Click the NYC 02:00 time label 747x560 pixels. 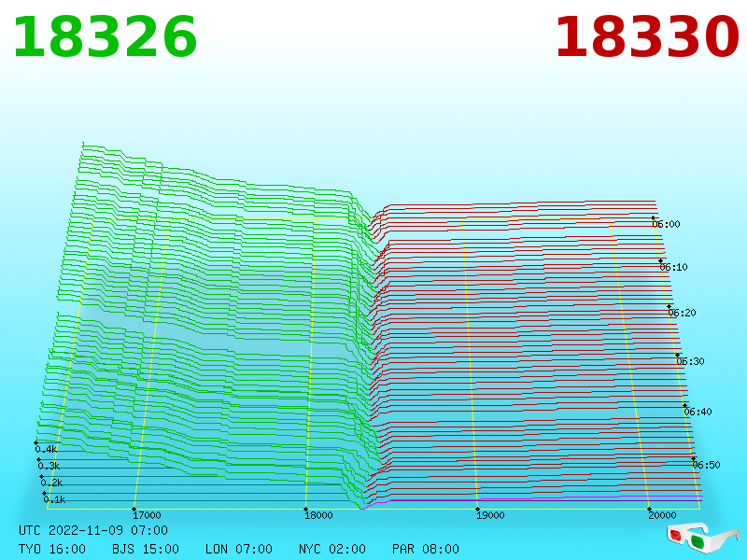(x=332, y=549)
